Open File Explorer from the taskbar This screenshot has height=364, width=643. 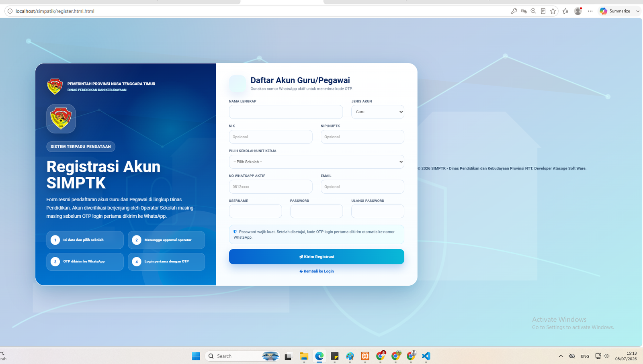[304, 356]
